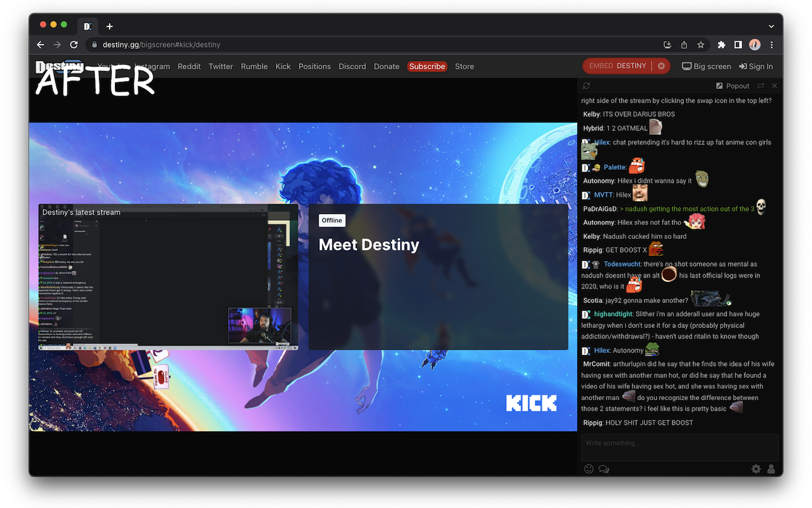812x508 pixels.
Task: Select the destiny.gg browser tab
Action: click(x=88, y=26)
